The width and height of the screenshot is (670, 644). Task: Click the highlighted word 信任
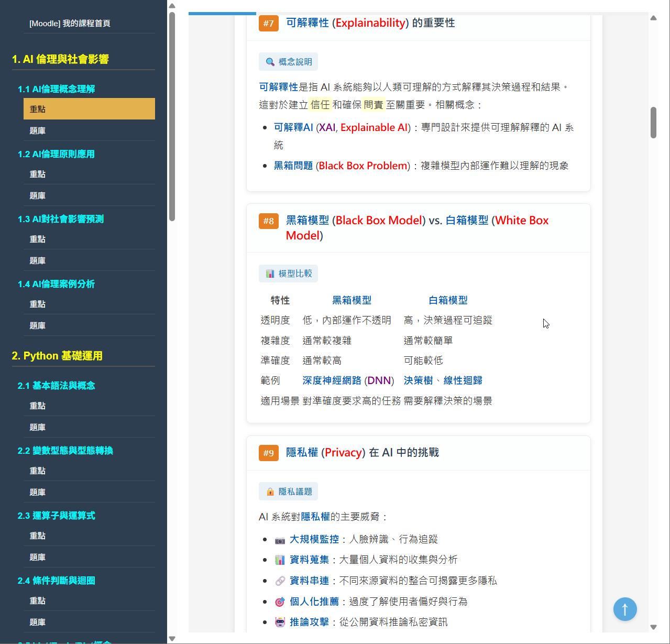click(x=320, y=105)
